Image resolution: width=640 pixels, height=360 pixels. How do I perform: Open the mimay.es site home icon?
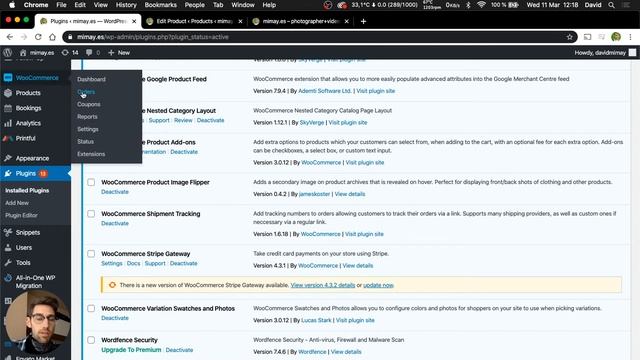(x=23, y=53)
